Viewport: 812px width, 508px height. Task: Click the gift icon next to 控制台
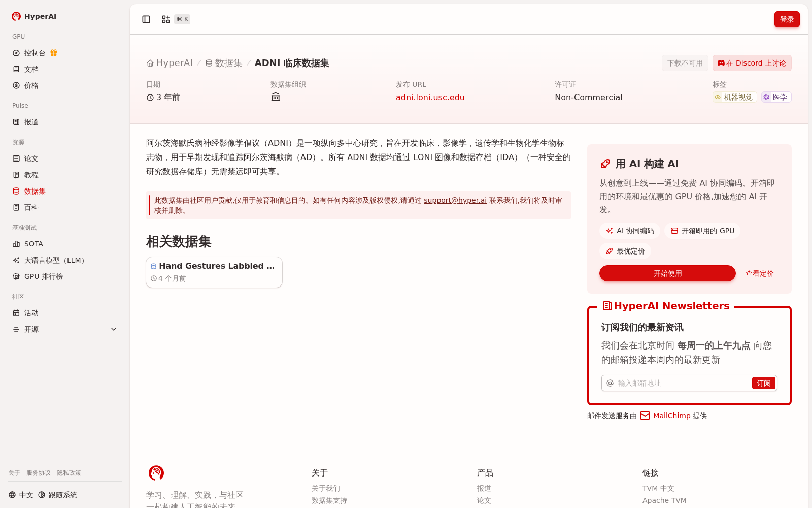pyautogui.click(x=54, y=53)
